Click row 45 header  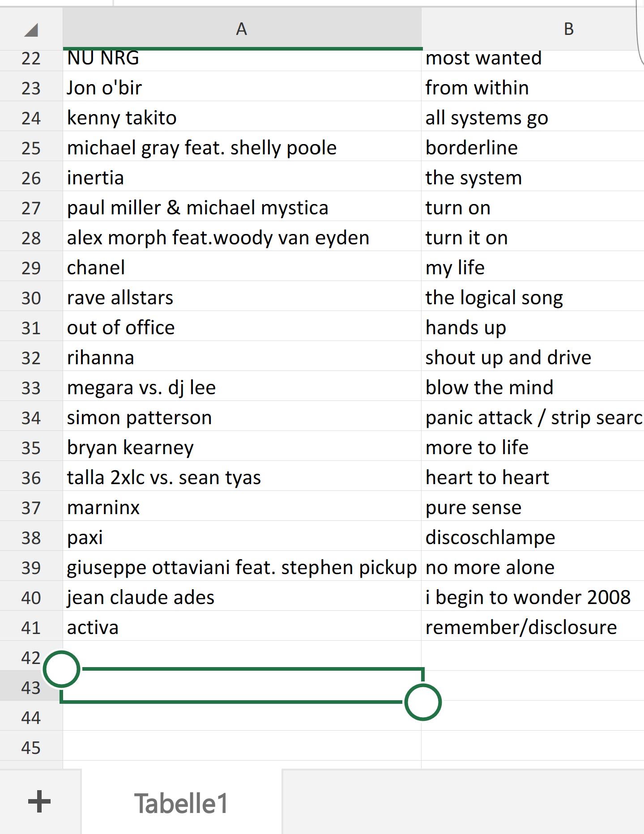pyautogui.click(x=31, y=748)
